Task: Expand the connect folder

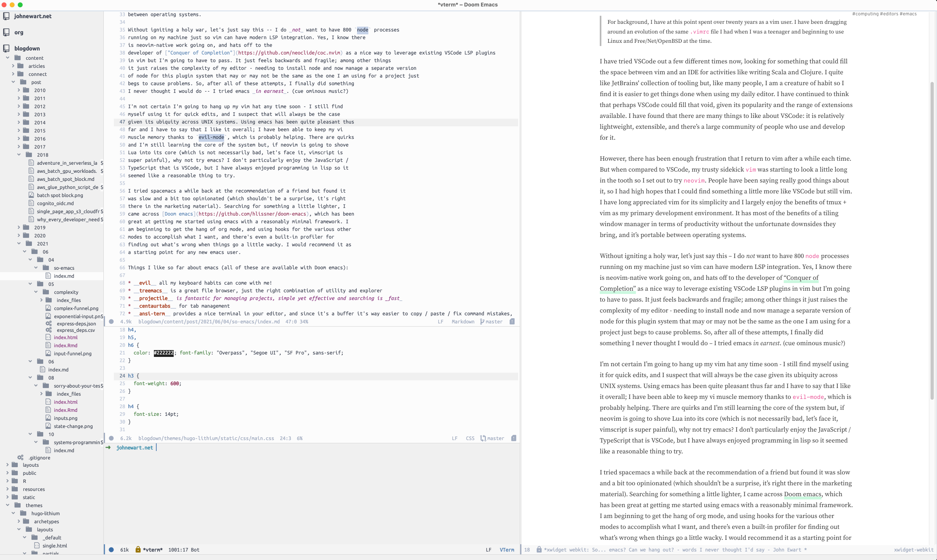Action: pyautogui.click(x=13, y=74)
